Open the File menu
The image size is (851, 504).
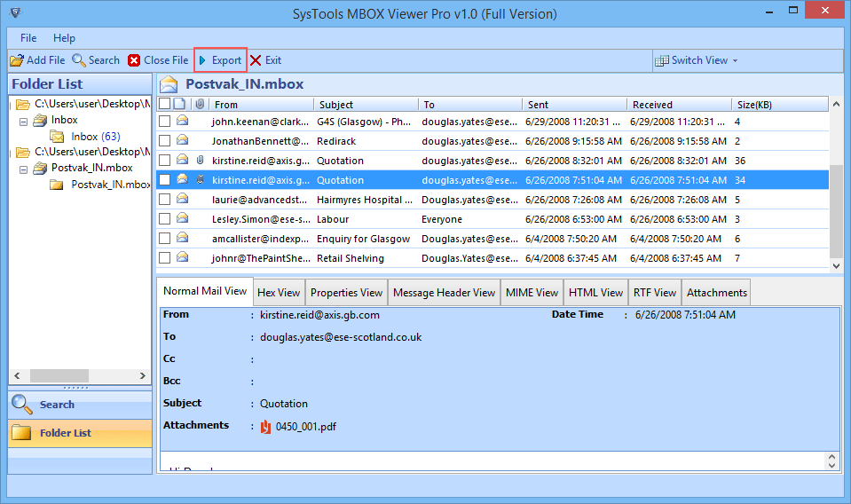28,38
